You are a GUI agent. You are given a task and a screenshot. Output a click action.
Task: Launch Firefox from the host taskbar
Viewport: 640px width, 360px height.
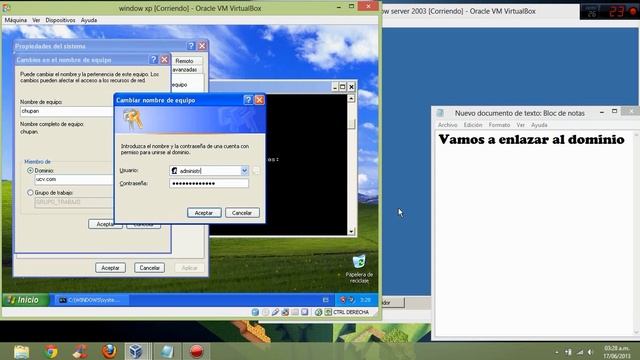[109, 351]
